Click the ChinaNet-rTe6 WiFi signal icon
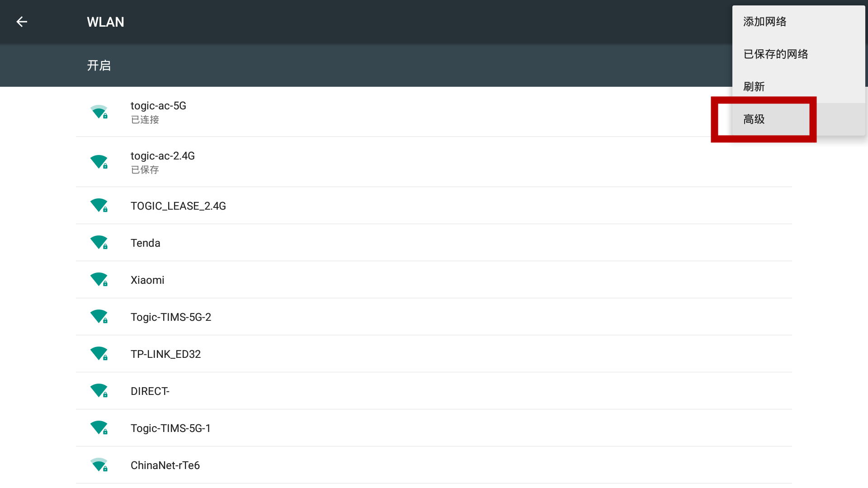The height and width of the screenshot is (488, 868). pyautogui.click(x=99, y=465)
